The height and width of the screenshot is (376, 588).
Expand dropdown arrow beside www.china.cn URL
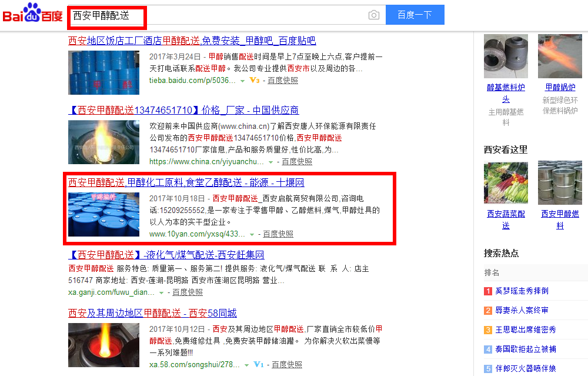[x=270, y=162]
